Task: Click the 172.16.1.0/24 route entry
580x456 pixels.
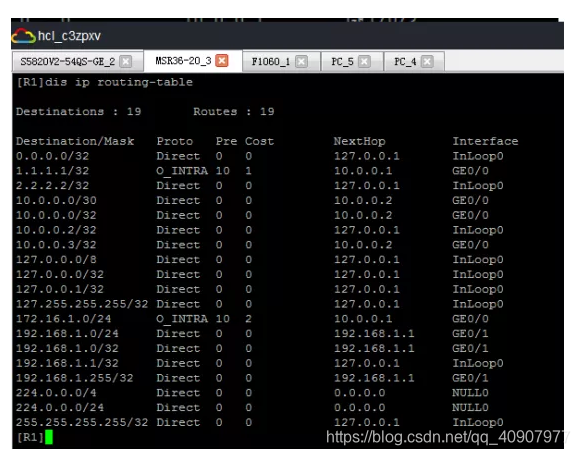Action: pos(252,319)
